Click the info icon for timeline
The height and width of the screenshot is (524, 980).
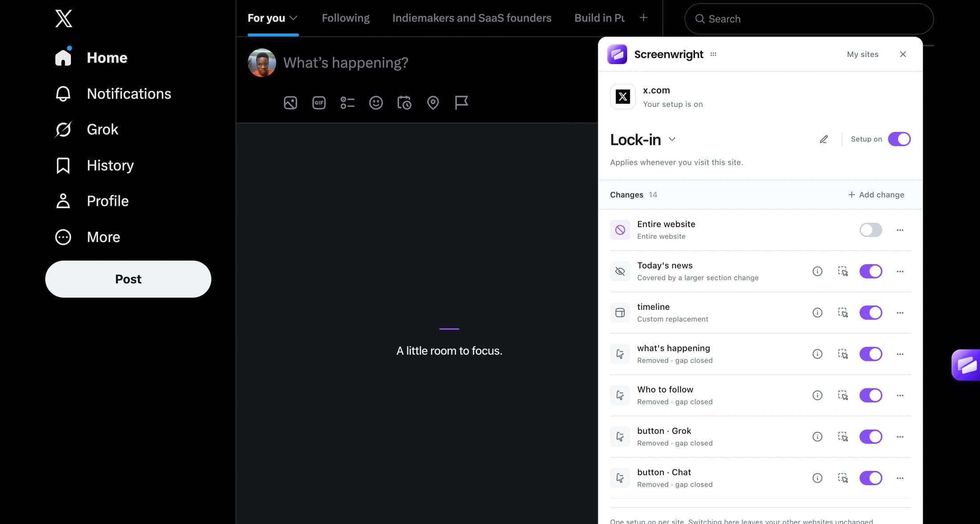point(817,313)
